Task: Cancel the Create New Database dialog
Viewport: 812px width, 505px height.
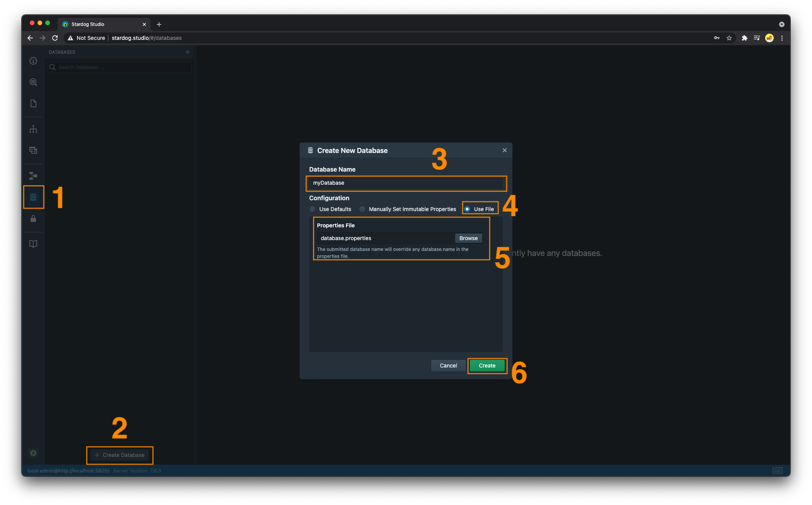Action: (x=448, y=366)
